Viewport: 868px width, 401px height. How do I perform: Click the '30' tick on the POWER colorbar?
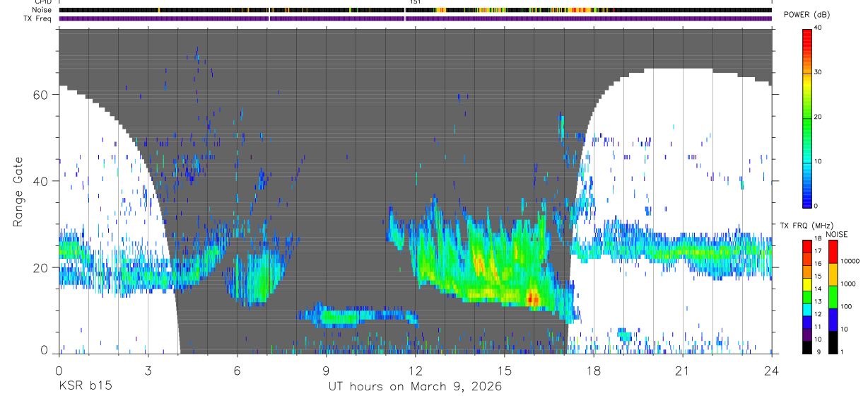[819, 72]
